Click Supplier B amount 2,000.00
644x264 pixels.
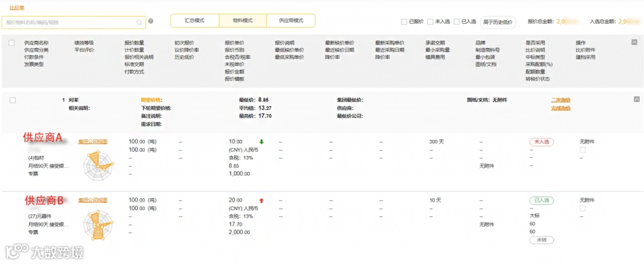(x=239, y=232)
